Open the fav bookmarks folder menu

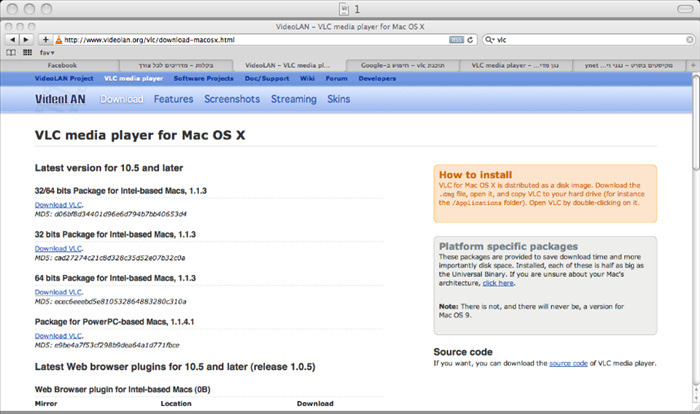(47, 53)
